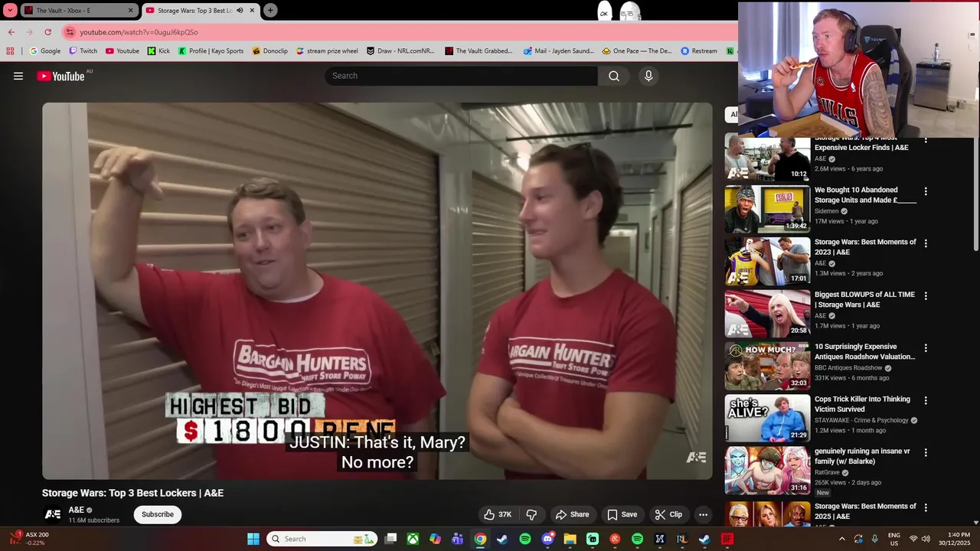Open the Chrome apps grid in bookmarks bar
The height and width of the screenshot is (551, 980).
point(10,51)
